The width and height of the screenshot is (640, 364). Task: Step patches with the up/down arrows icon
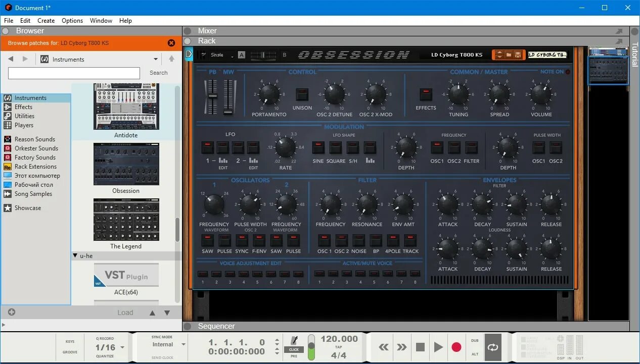[499, 55]
